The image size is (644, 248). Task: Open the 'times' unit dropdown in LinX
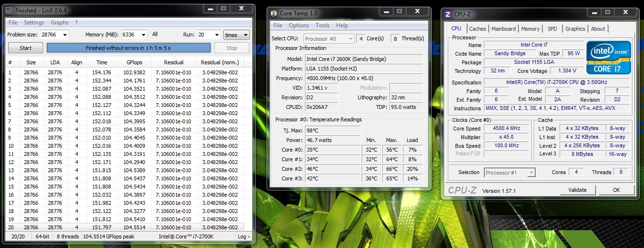click(237, 35)
